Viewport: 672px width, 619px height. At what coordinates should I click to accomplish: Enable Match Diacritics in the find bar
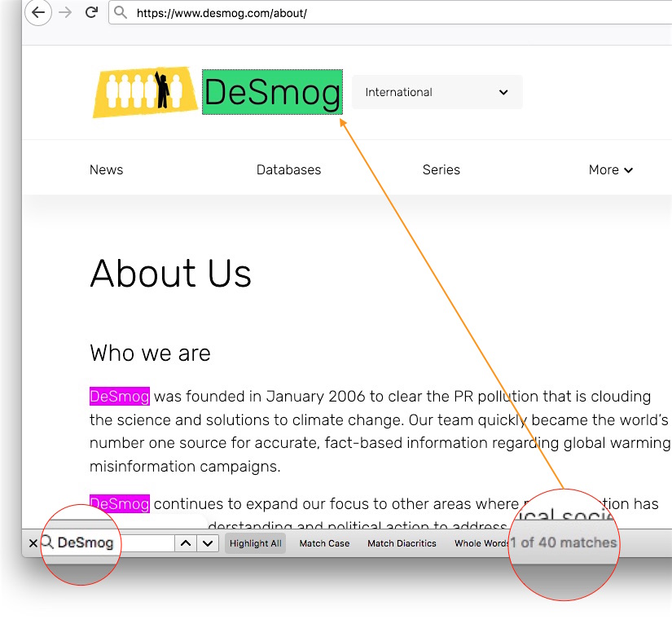point(402,543)
